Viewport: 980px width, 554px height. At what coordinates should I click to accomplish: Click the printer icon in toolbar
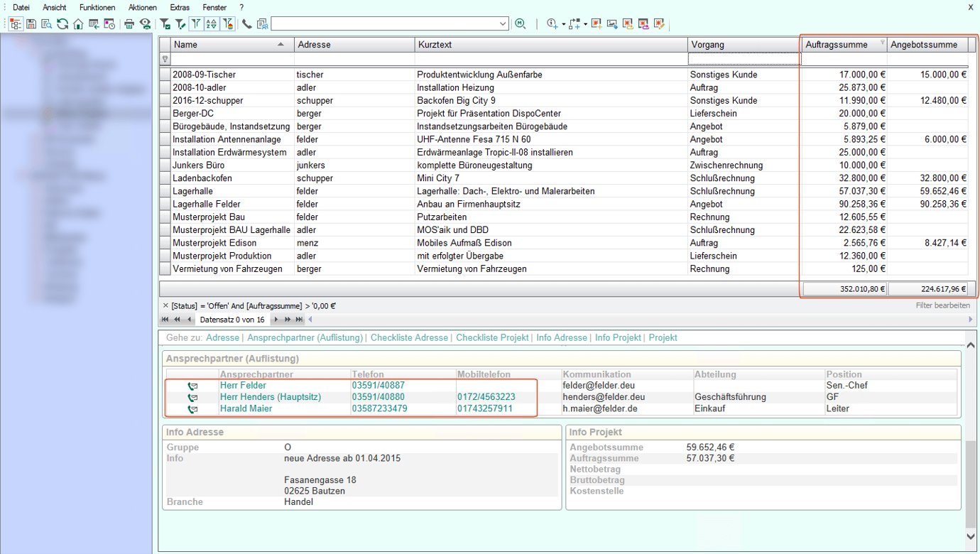point(129,23)
